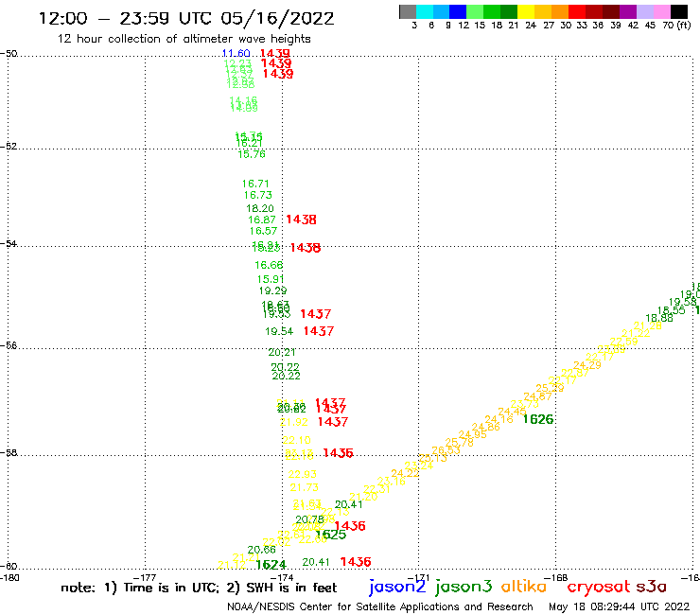Click the altika wave height value 25.78
The image size is (700, 615).
[x=460, y=443]
